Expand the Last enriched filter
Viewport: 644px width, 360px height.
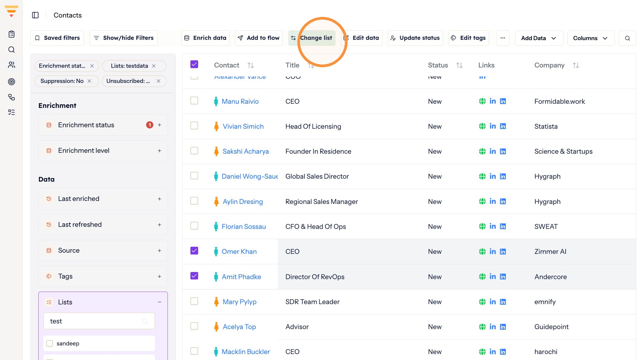(160, 199)
